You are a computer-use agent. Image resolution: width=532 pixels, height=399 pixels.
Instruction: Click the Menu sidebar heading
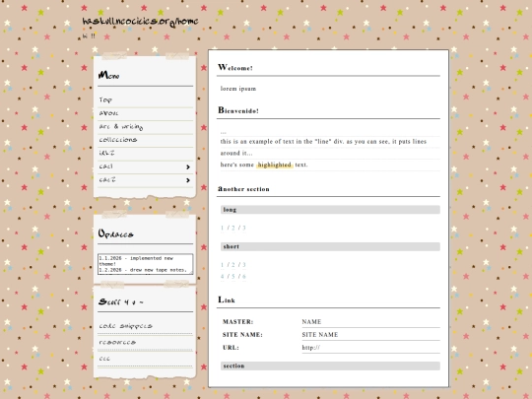108,75
